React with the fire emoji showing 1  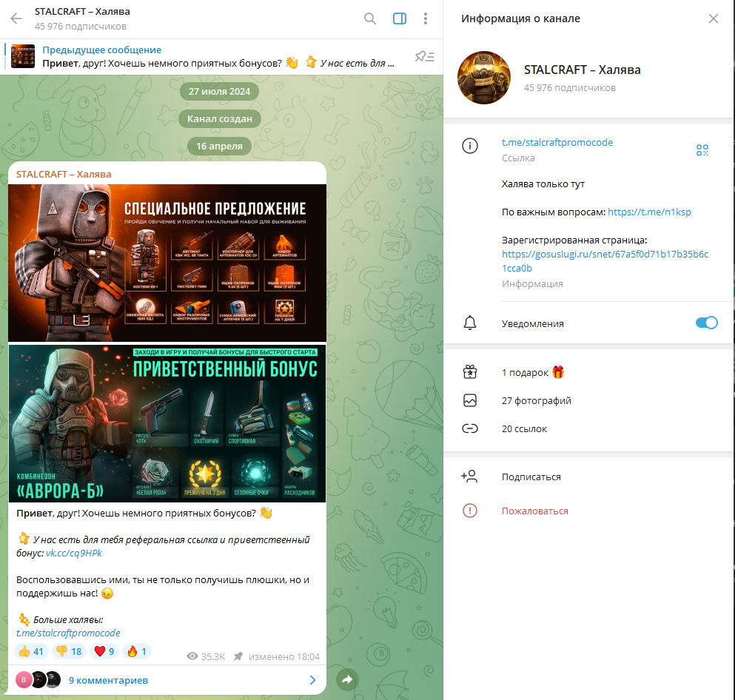click(137, 651)
